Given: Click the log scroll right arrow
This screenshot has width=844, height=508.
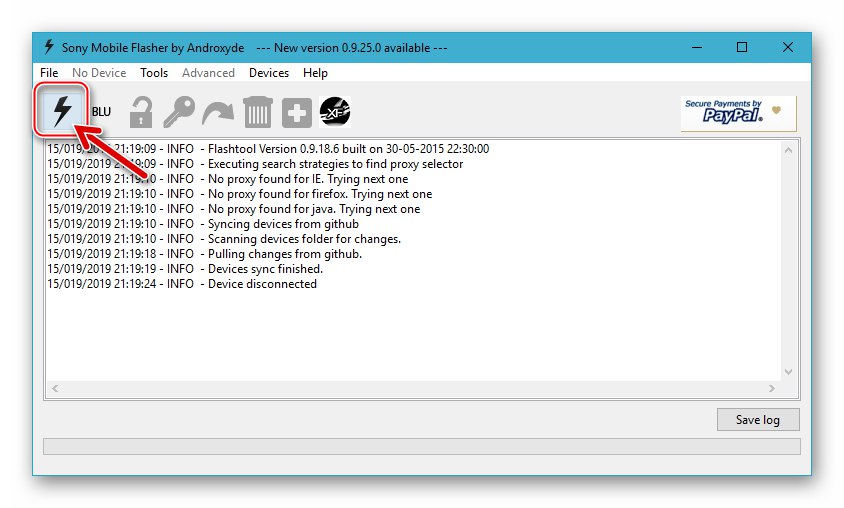Looking at the screenshot, I should (x=772, y=388).
